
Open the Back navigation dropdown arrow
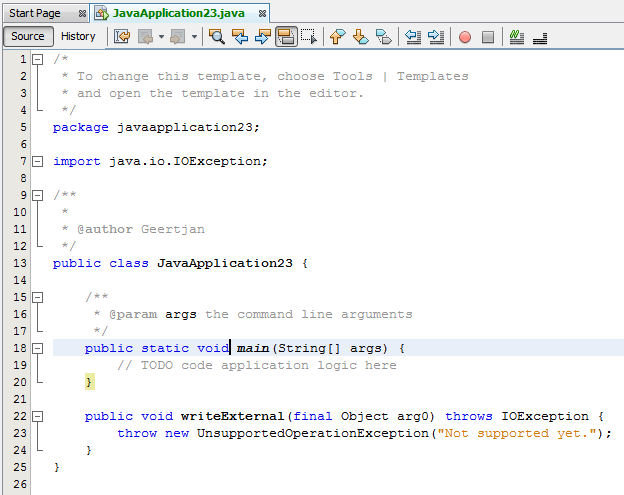pyautogui.click(x=160, y=37)
